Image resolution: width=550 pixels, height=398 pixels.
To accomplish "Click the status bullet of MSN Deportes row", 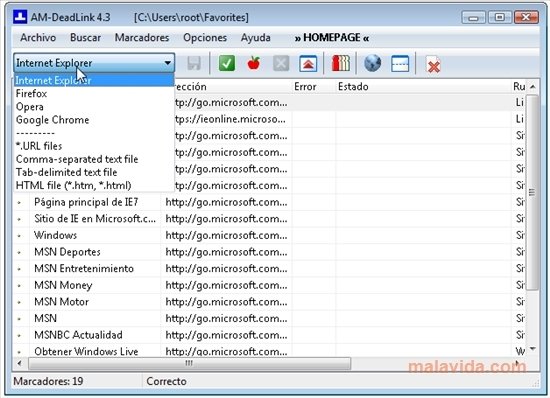I will click(x=19, y=252).
